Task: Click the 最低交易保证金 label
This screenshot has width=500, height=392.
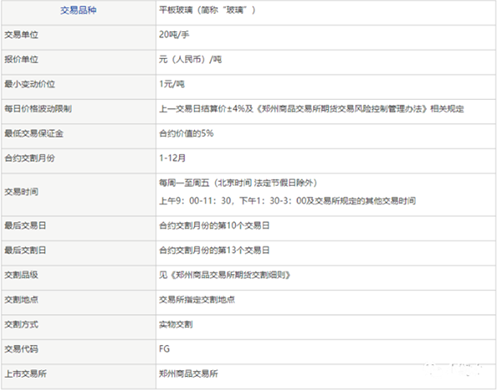Action: [x=34, y=133]
